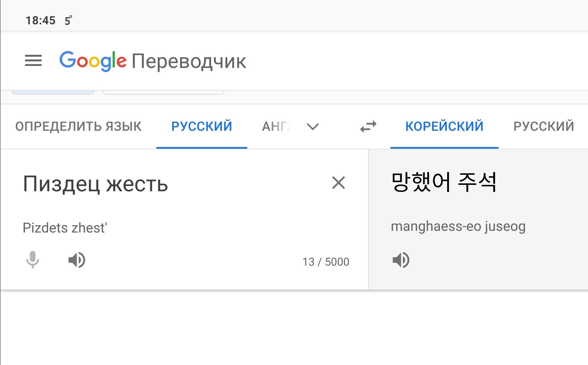Select Русский as the target language
588x365 pixels.
[544, 126]
